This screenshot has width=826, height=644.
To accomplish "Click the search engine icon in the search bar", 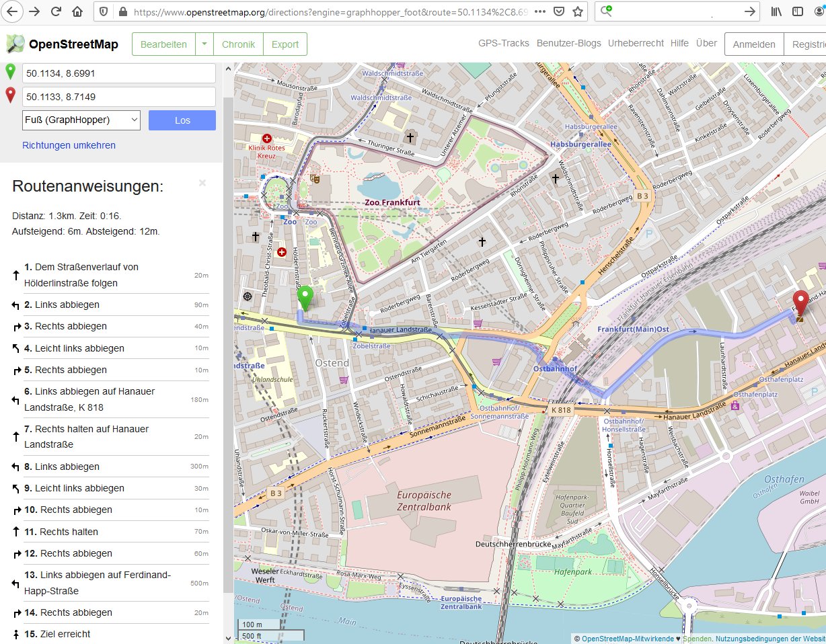I will pos(607,11).
